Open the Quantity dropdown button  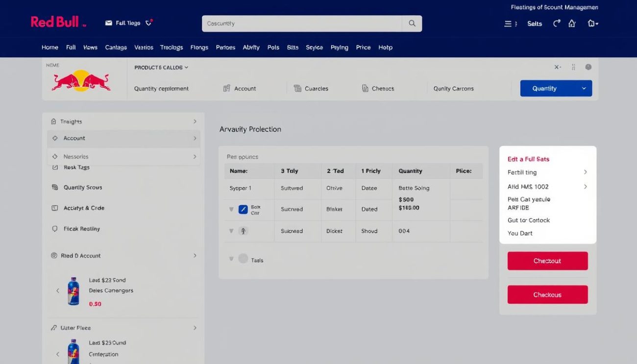coord(556,88)
